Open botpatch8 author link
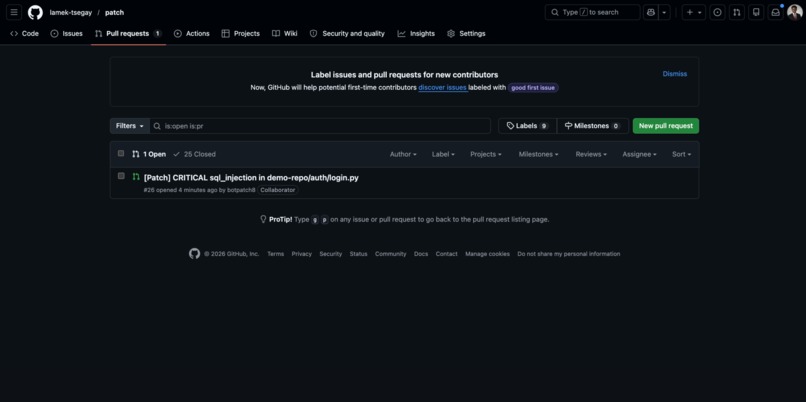The width and height of the screenshot is (806, 402). (x=241, y=190)
